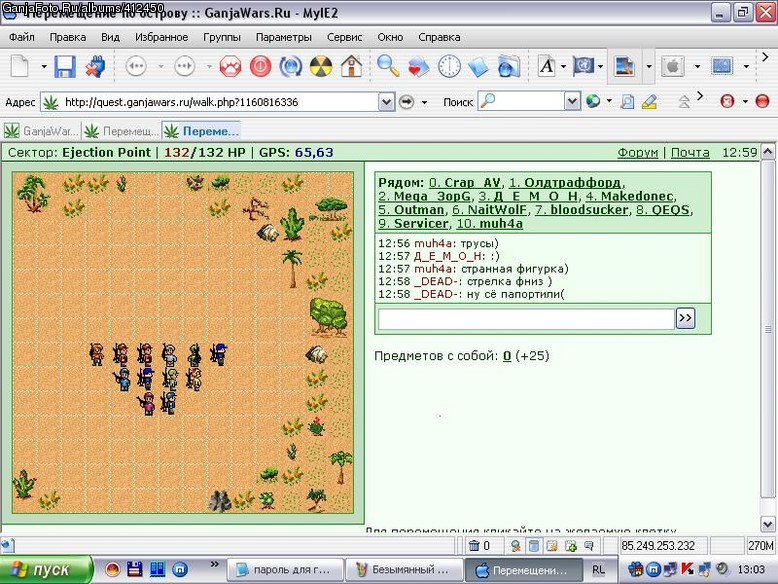The height and width of the screenshot is (584, 778).
Task: Switch to the GanjaWar... tab
Action: (x=42, y=131)
